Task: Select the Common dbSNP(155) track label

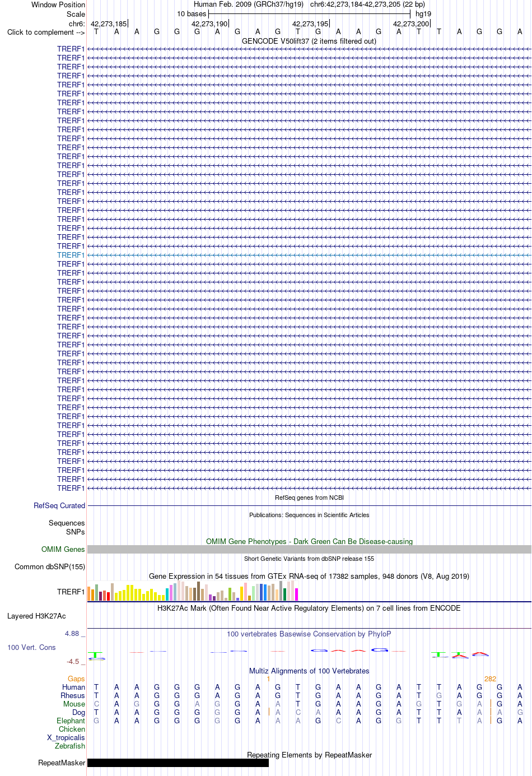Action: tap(50, 566)
